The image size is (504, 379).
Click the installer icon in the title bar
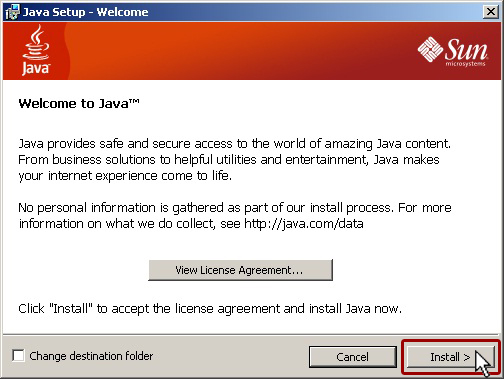pyautogui.click(x=13, y=12)
